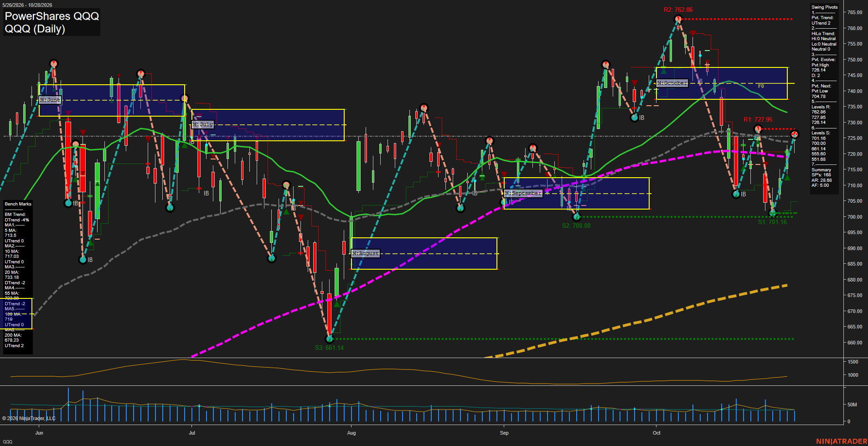This screenshot has width=868, height=446.
Task: Click the 200 MA value in Bench Marks
Action: click(x=12, y=340)
